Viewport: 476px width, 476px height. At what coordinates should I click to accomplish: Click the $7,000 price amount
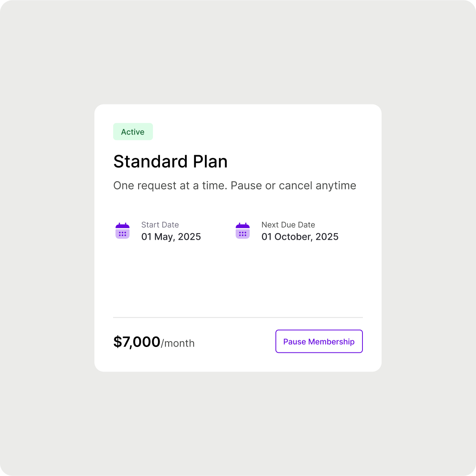click(x=137, y=342)
